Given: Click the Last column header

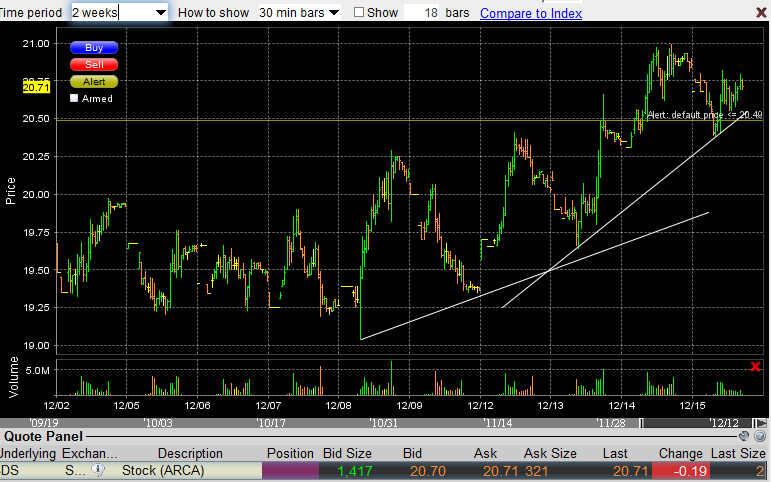Looking at the screenshot, I should coord(615,453).
